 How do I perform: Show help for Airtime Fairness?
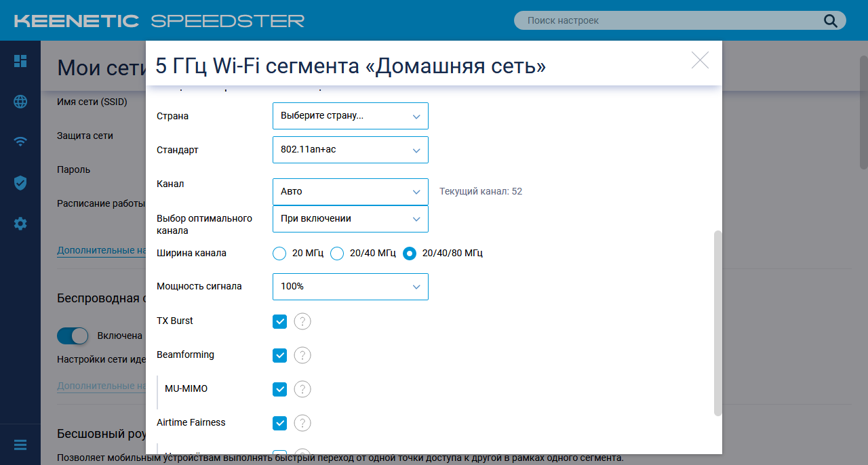point(302,423)
